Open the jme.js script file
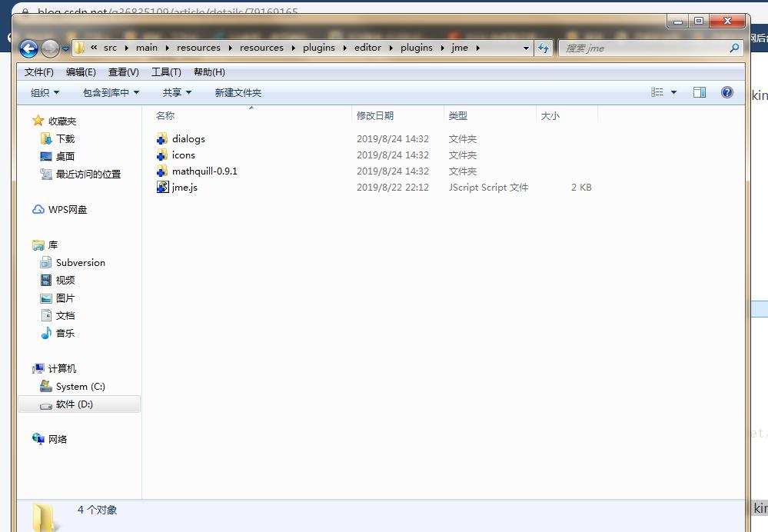 click(185, 188)
